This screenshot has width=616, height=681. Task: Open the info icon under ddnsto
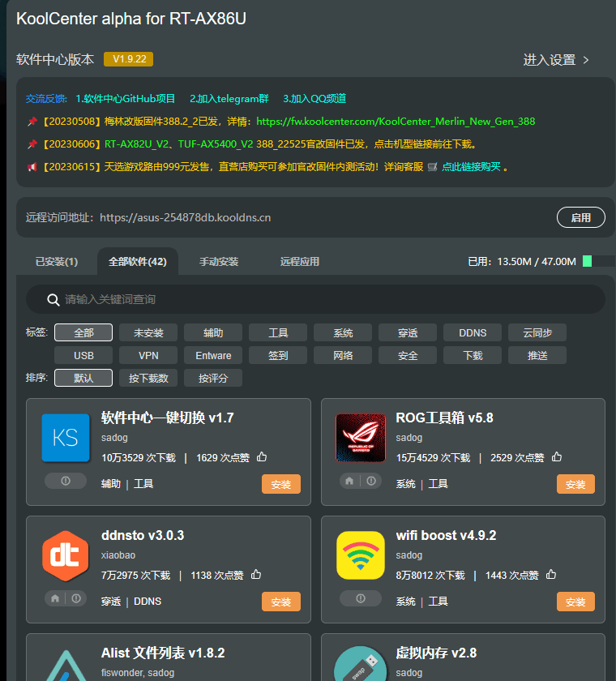[x=76, y=598]
